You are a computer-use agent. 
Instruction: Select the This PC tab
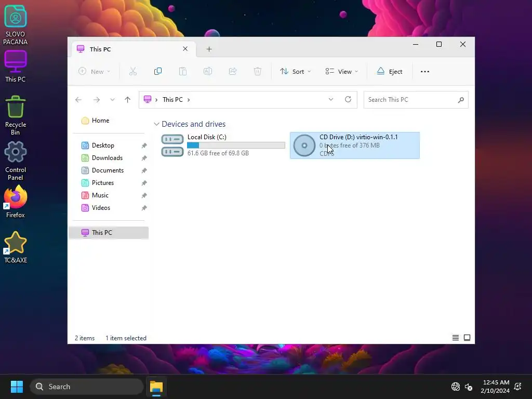tap(133, 49)
